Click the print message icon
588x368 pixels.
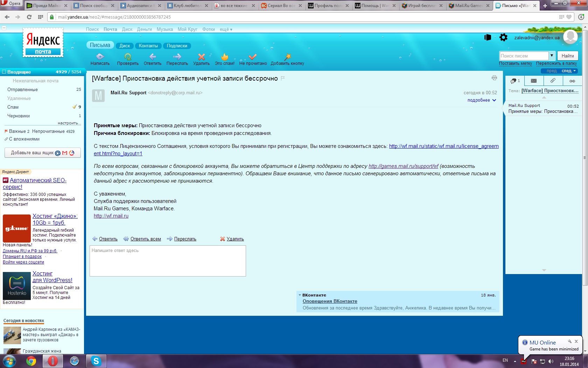coord(494,78)
